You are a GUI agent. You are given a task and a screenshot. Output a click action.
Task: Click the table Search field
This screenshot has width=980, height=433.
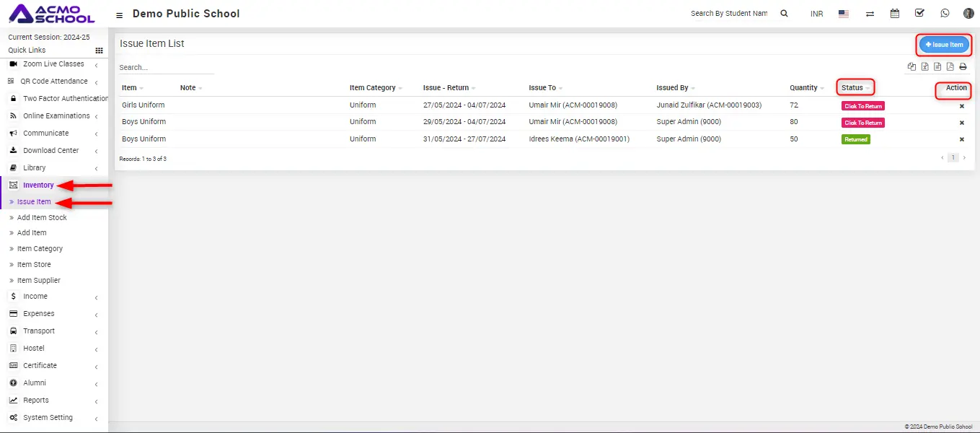166,67
